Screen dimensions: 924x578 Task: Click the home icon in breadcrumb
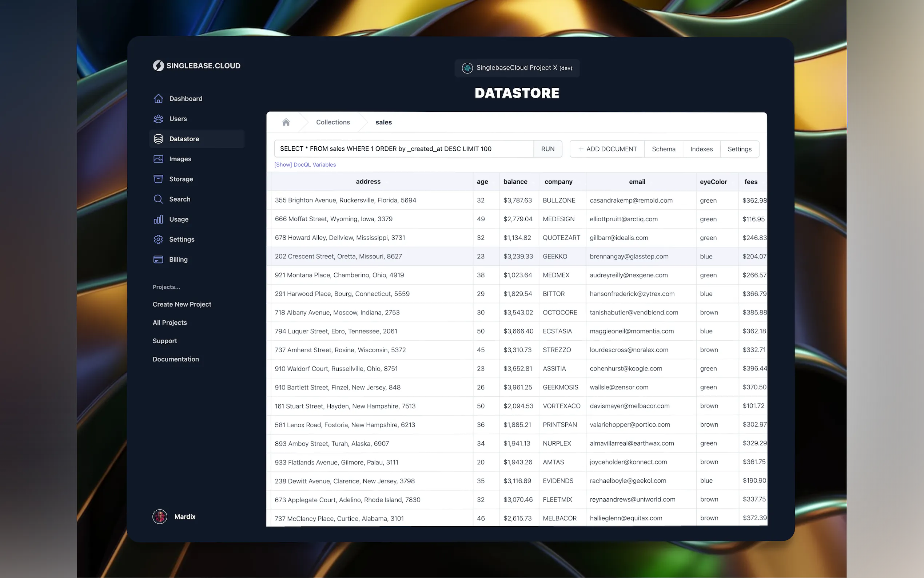(x=286, y=122)
